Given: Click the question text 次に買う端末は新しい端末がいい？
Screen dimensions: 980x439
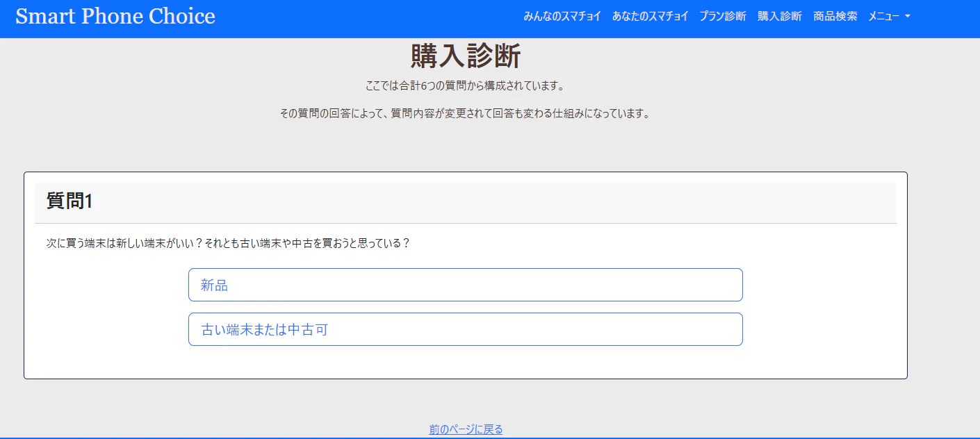Looking at the screenshot, I should [124, 244].
